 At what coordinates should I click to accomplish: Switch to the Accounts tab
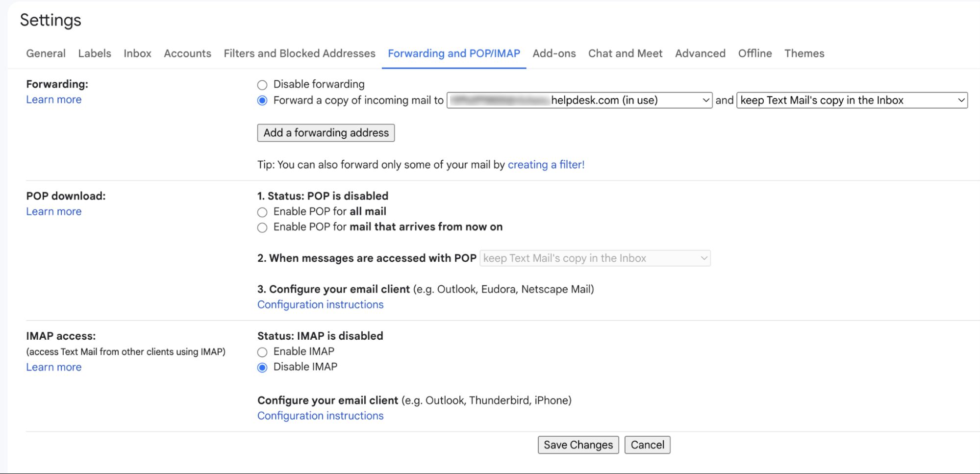tap(187, 53)
